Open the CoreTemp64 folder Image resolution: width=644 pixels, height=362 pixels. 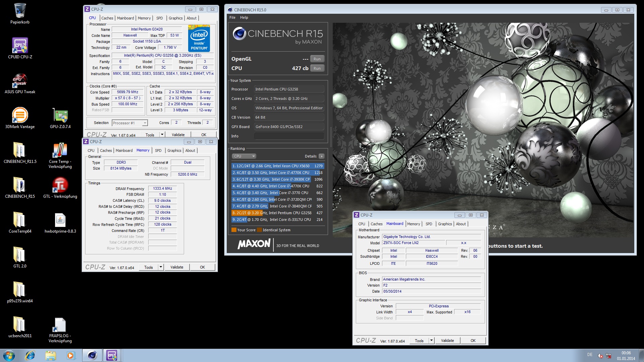(x=20, y=223)
